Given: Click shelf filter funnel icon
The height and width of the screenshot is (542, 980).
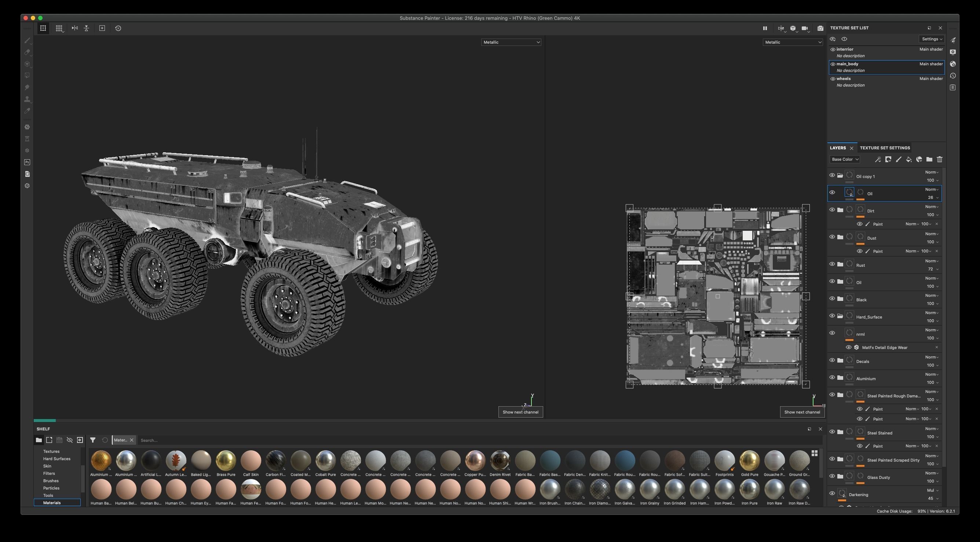Looking at the screenshot, I should 92,440.
